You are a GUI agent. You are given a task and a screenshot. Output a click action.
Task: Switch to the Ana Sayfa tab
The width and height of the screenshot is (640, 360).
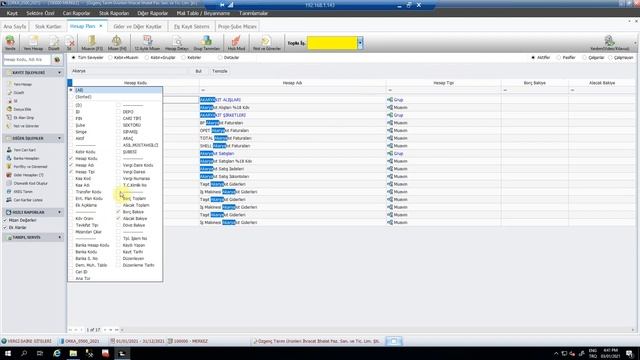coord(15,27)
